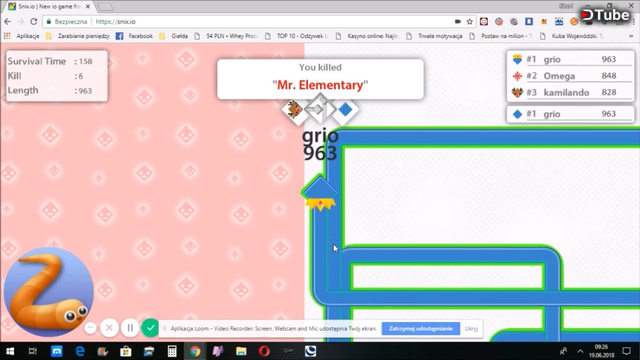Open the Kuba Wojewódzki bookmark

[x=571, y=36]
